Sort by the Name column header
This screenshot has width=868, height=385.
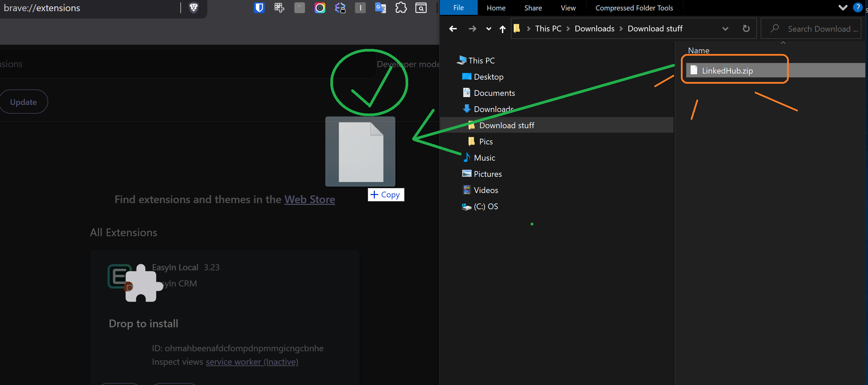click(698, 50)
